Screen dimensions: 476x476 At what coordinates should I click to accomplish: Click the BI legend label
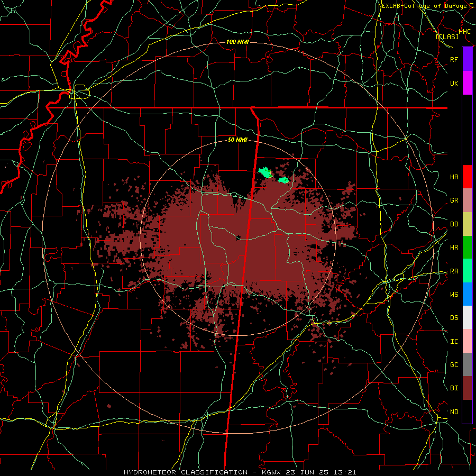click(454, 388)
